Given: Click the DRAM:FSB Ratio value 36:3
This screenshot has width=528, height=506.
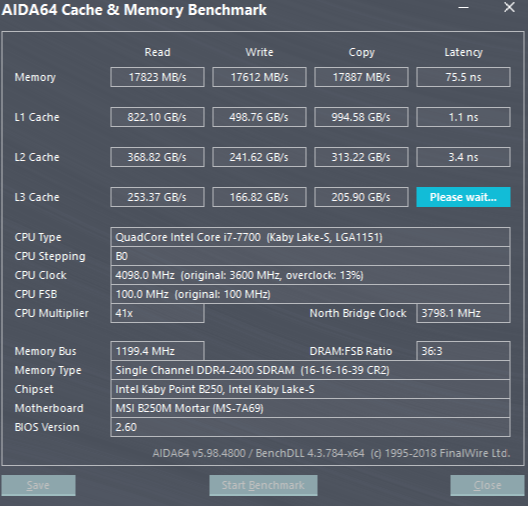Looking at the screenshot, I should [463, 351].
